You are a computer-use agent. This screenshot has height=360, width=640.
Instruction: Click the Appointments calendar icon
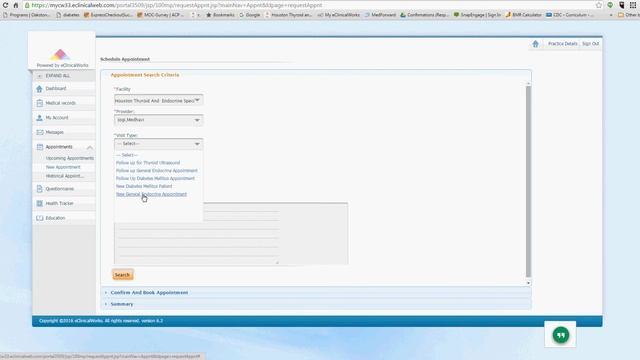pos(40,147)
